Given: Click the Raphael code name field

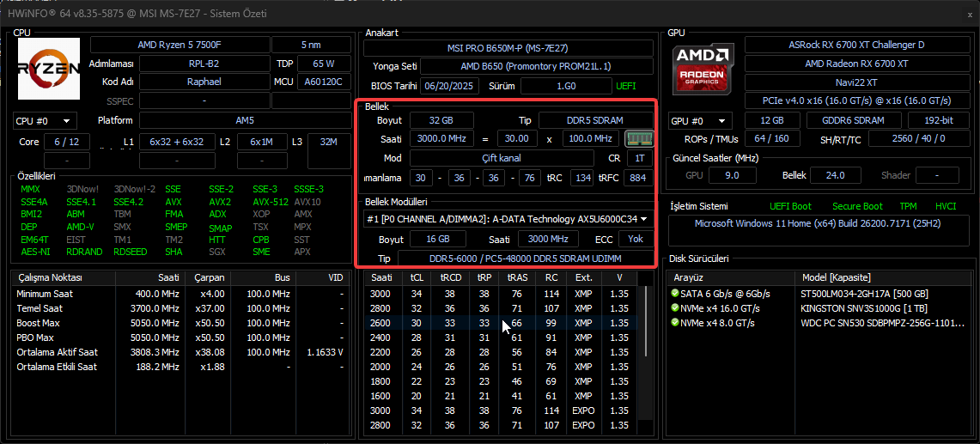Looking at the screenshot, I should (204, 82).
